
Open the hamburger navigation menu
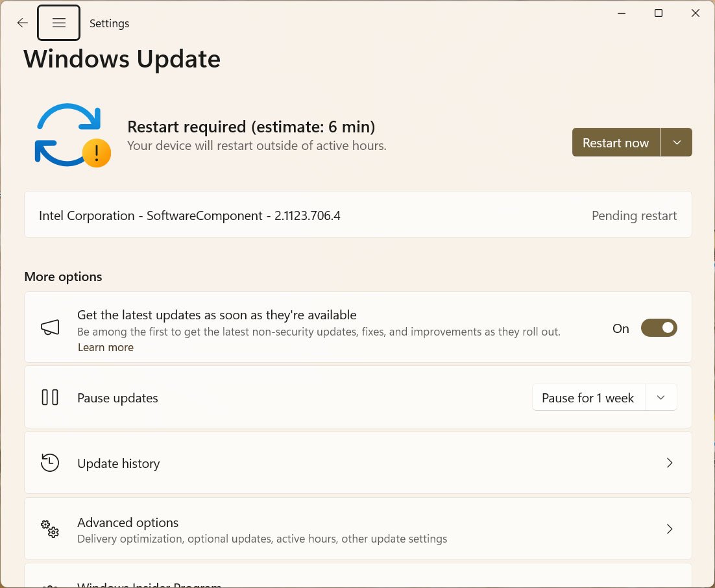59,23
